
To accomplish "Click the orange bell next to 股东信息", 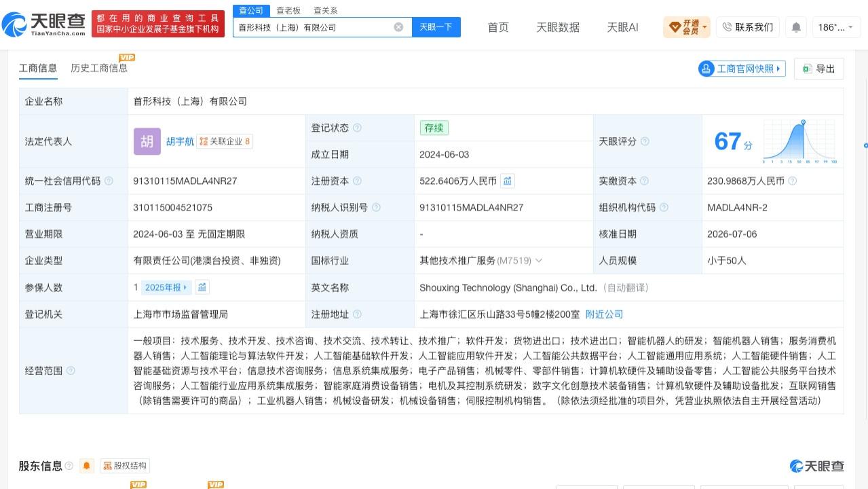I will 86,466.
